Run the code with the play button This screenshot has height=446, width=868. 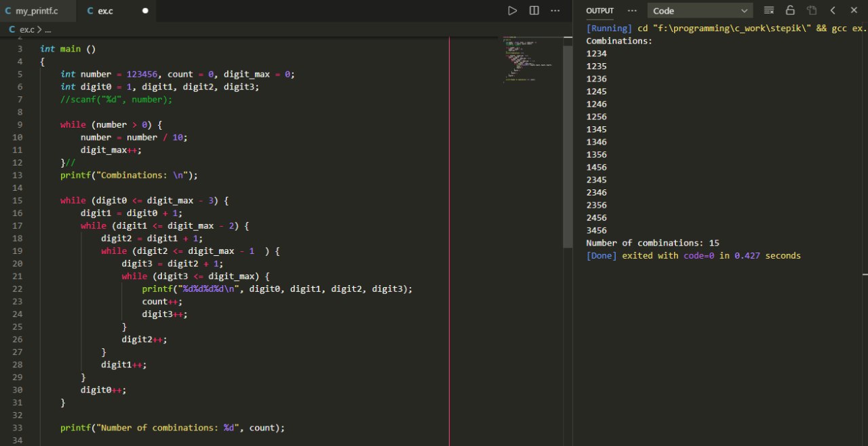click(513, 11)
